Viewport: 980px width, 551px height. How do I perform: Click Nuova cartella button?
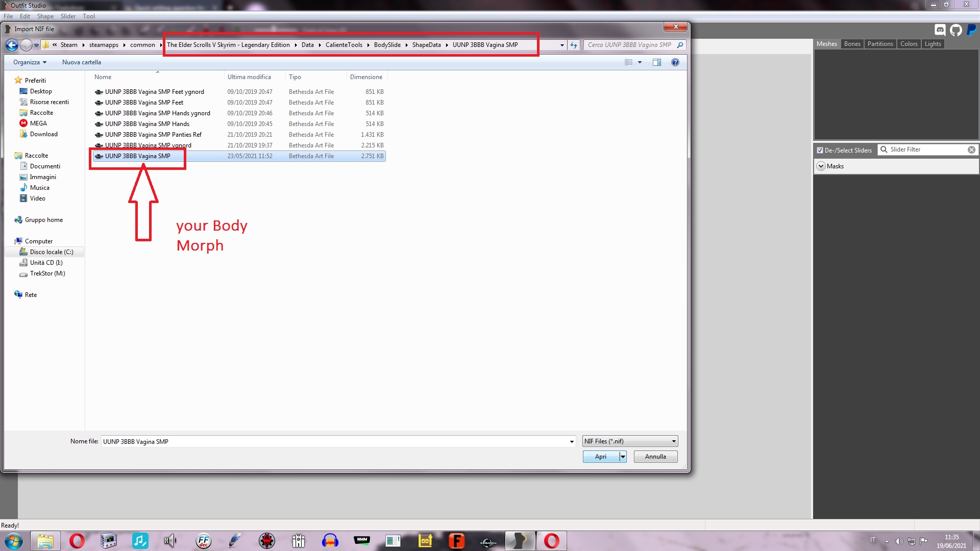point(82,62)
